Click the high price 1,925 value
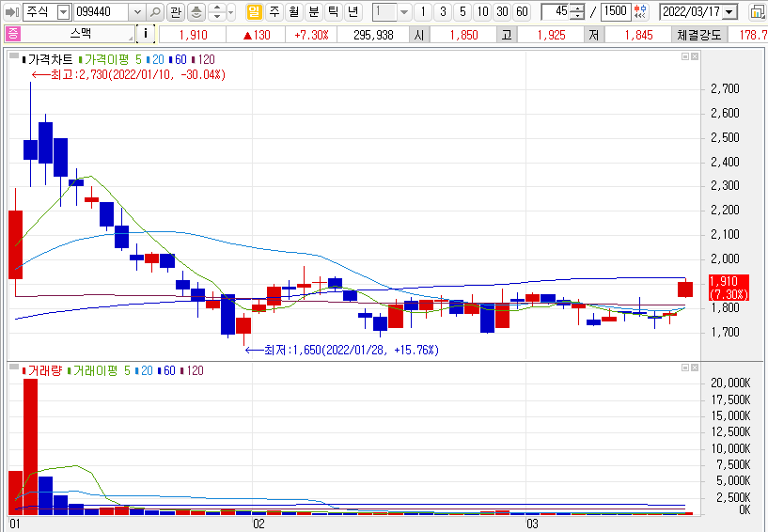The image size is (768, 532). (x=551, y=35)
